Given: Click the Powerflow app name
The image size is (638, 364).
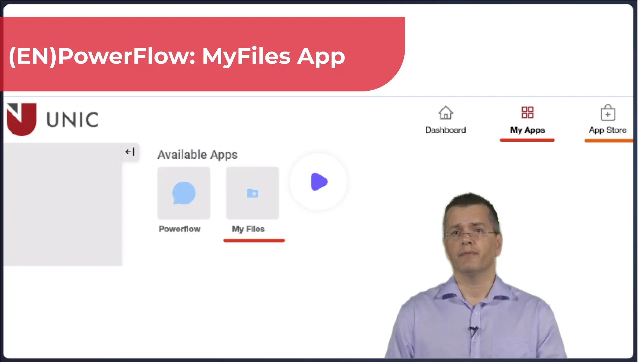Looking at the screenshot, I should (179, 229).
